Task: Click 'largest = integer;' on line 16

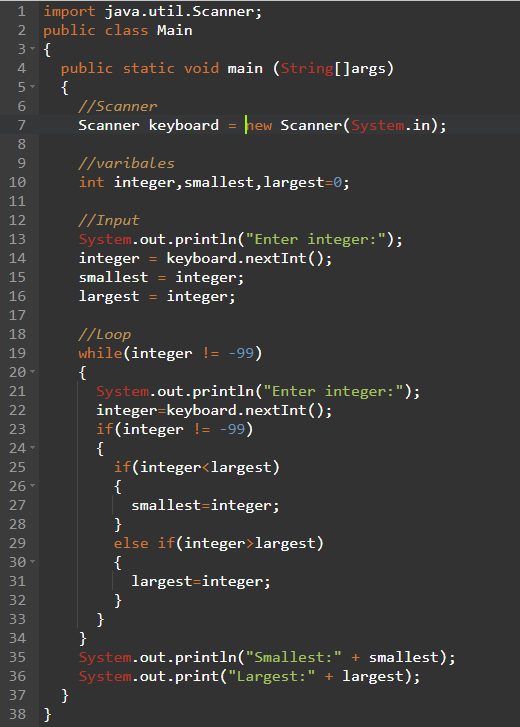Action: (x=157, y=297)
